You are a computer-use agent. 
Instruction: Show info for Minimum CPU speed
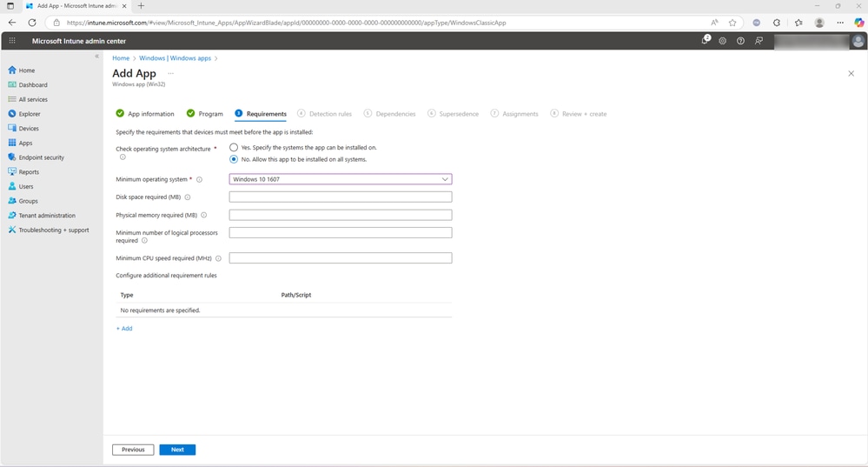coord(218,258)
